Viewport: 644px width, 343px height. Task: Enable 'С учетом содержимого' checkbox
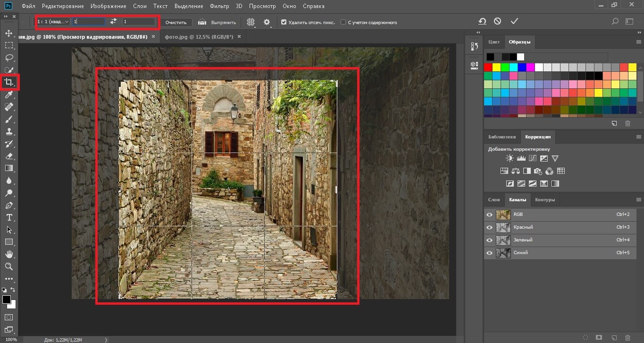[x=343, y=22]
